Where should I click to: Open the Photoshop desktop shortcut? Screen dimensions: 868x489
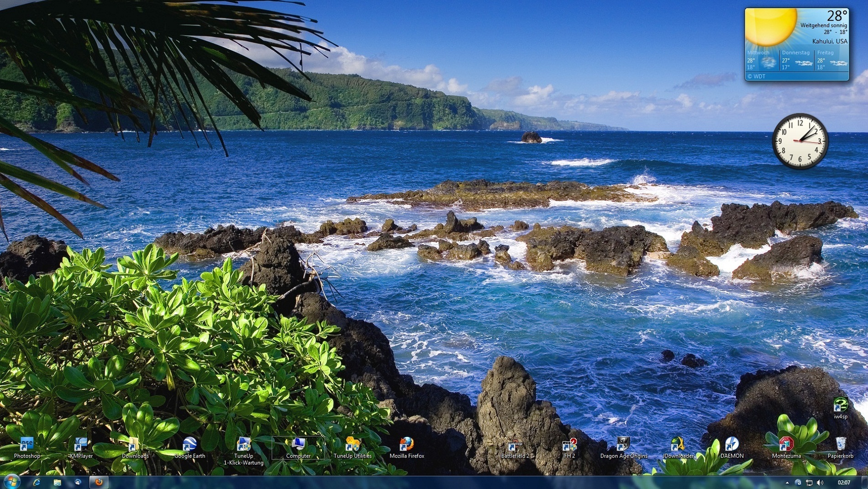pyautogui.click(x=27, y=445)
